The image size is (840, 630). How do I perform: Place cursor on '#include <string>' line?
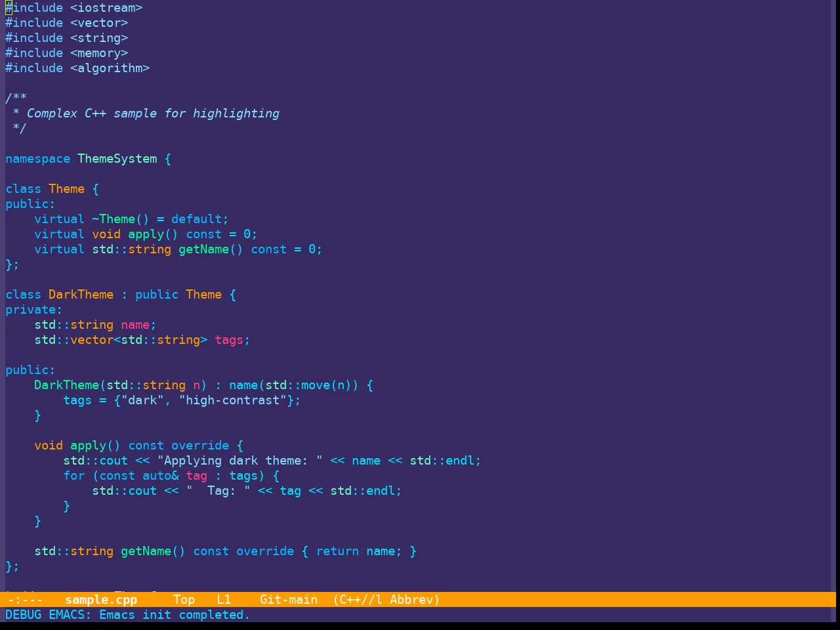(67, 38)
